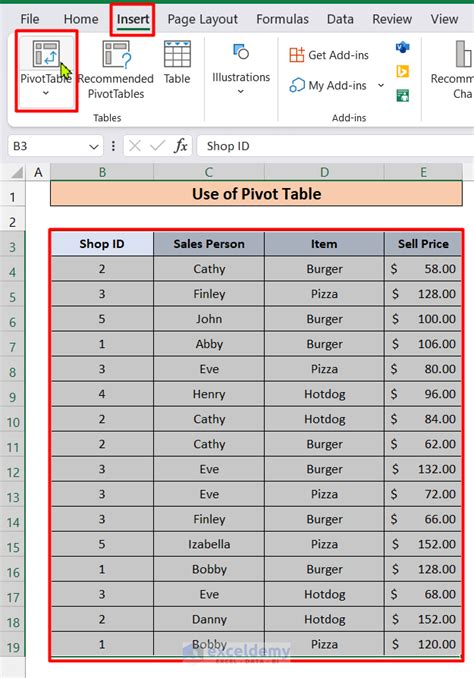Screen dimensions: 474x678
Task: Open the View tab
Action: 444,19
